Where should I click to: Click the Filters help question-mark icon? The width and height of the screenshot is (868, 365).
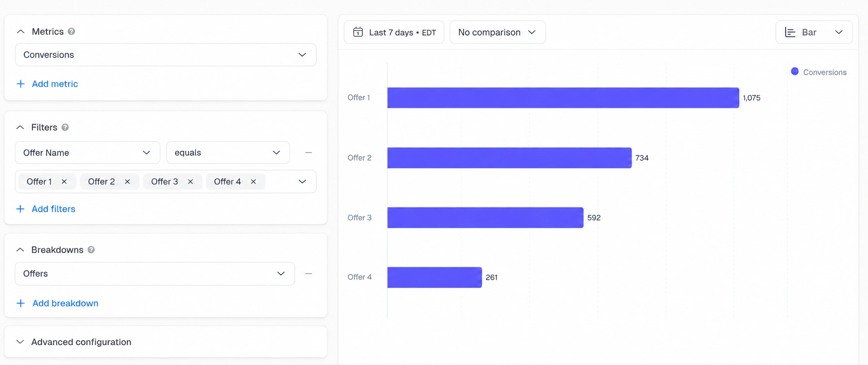[65, 128]
